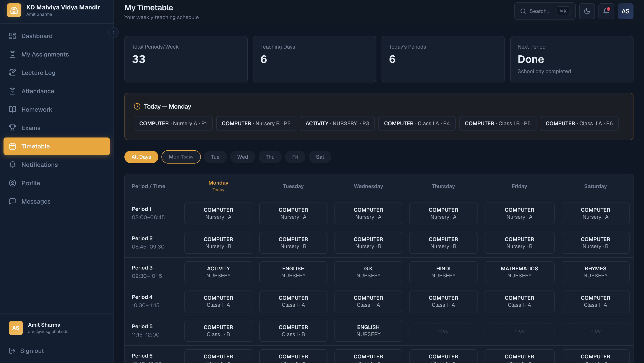Click the COMPUTER · Class I B · P5 chip
This screenshot has width=644, height=363.
pos(497,123)
